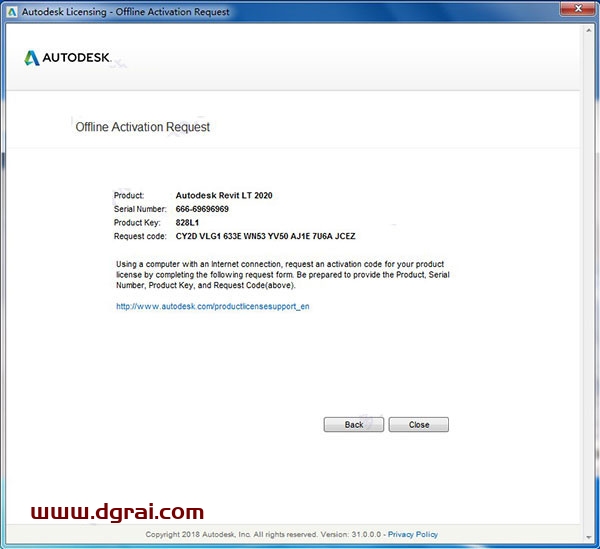
Task: Close the window with the red X
Action: 574,11
